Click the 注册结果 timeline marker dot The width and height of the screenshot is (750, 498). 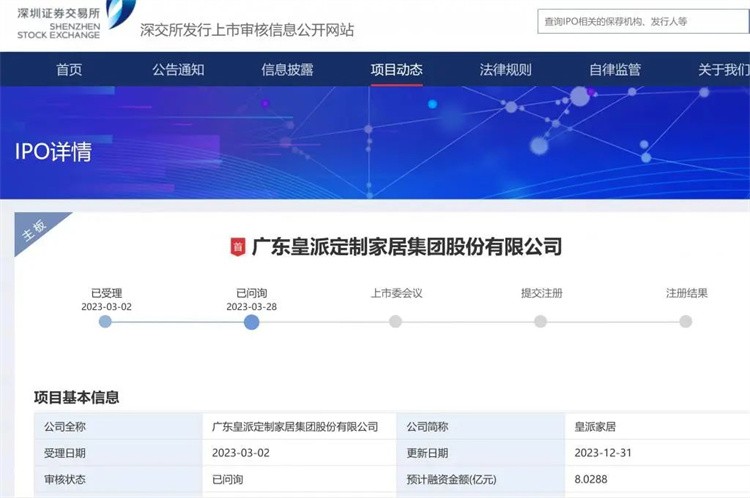(x=686, y=321)
